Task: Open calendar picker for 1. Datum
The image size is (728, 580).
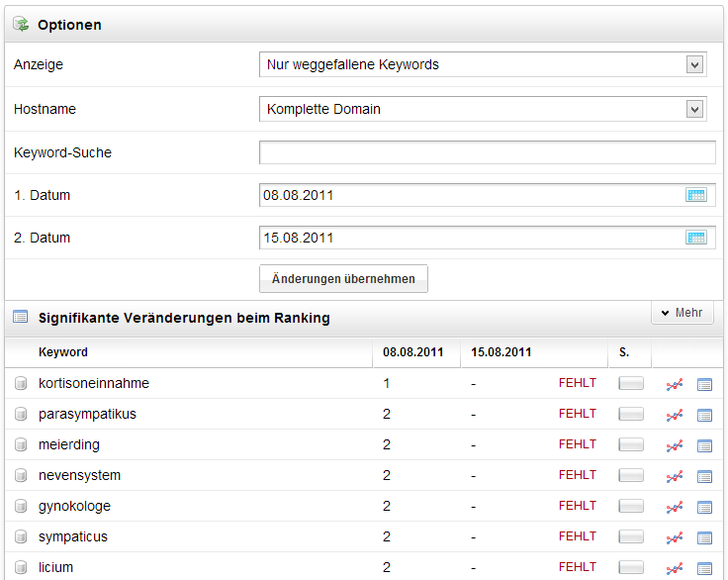Action: click(x=696, y=195)
